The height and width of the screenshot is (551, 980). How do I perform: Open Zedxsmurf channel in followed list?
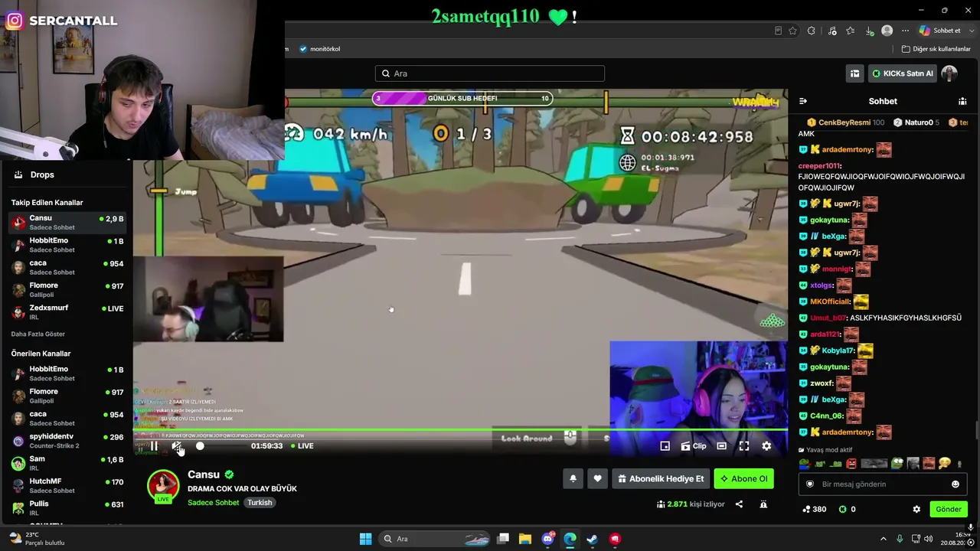click(x=67, y=311)
